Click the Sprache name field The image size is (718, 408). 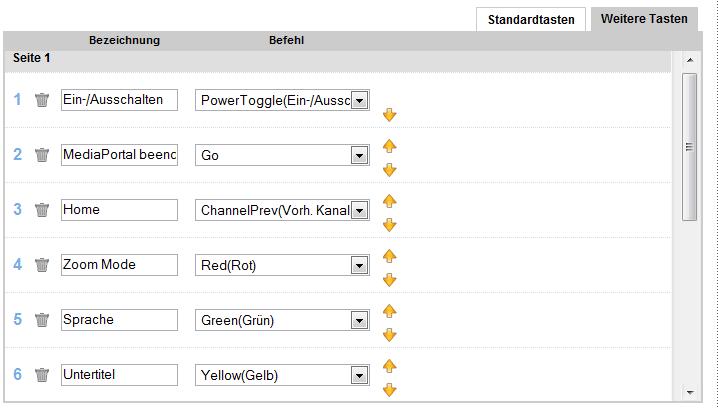119,320
